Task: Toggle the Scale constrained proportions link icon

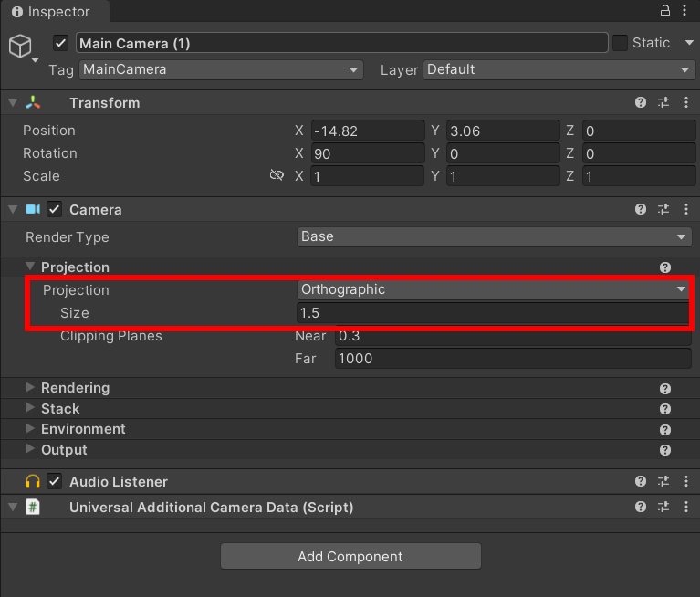Action: [277, 175]
